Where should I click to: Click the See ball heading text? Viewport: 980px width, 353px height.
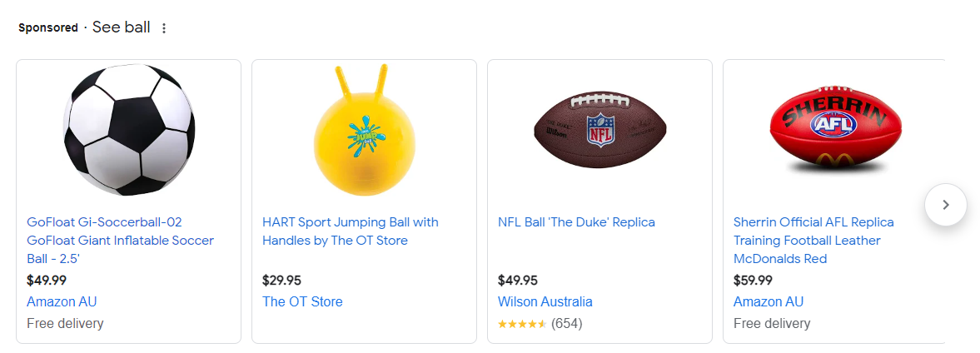[121, 27]
